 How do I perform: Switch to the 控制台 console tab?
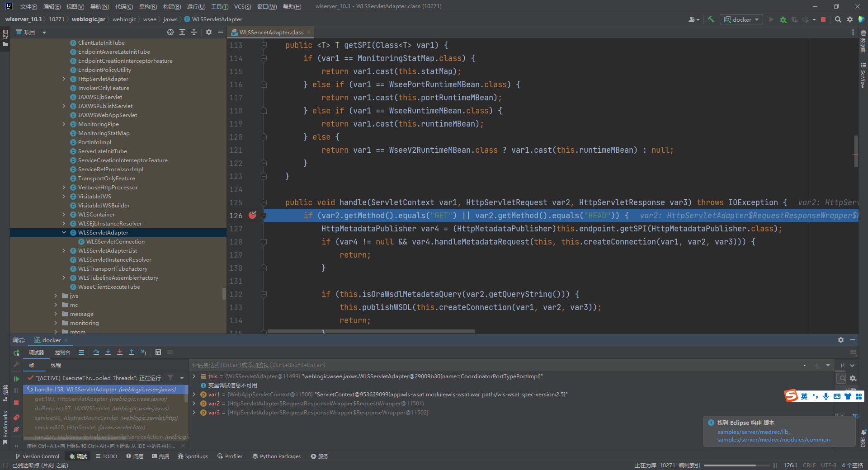point(62,352)
